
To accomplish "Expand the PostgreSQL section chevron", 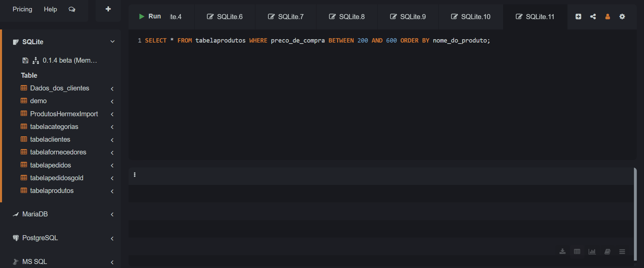I will tap(112, 239).
